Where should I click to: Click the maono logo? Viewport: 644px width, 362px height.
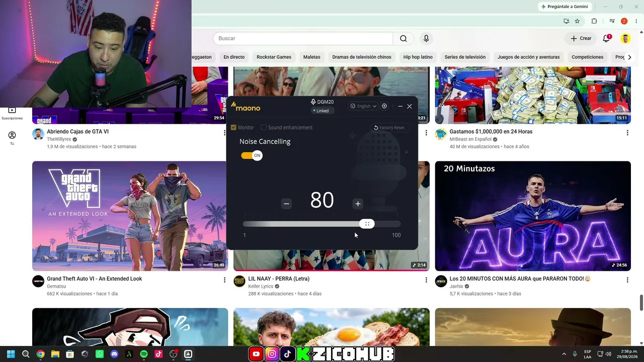(x=246, y=107)
